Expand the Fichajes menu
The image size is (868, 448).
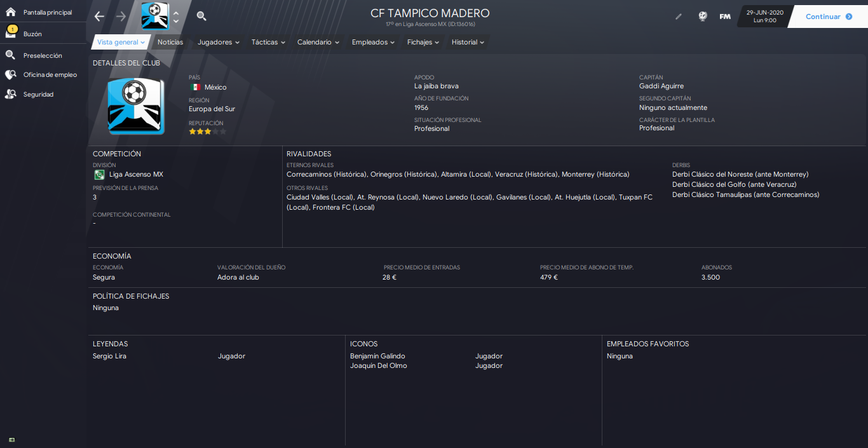point(423,42)
